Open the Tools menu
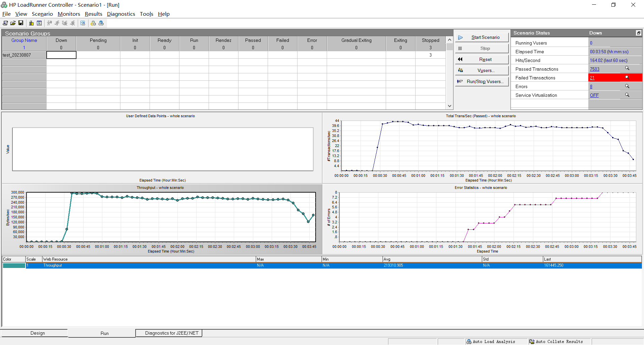 [x=147, y=14]
